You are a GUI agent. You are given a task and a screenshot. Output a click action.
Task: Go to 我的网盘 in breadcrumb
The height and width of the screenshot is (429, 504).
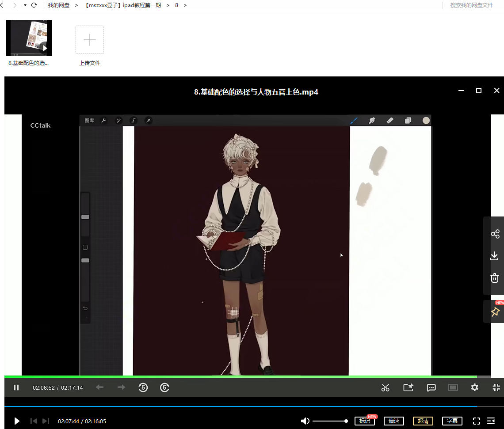click(59, 5)
